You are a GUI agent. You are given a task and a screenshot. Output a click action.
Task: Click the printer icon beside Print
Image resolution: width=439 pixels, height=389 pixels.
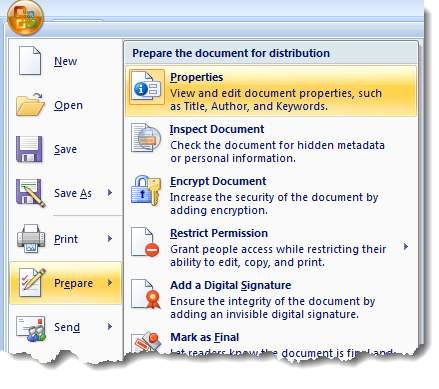pos(31,238)
